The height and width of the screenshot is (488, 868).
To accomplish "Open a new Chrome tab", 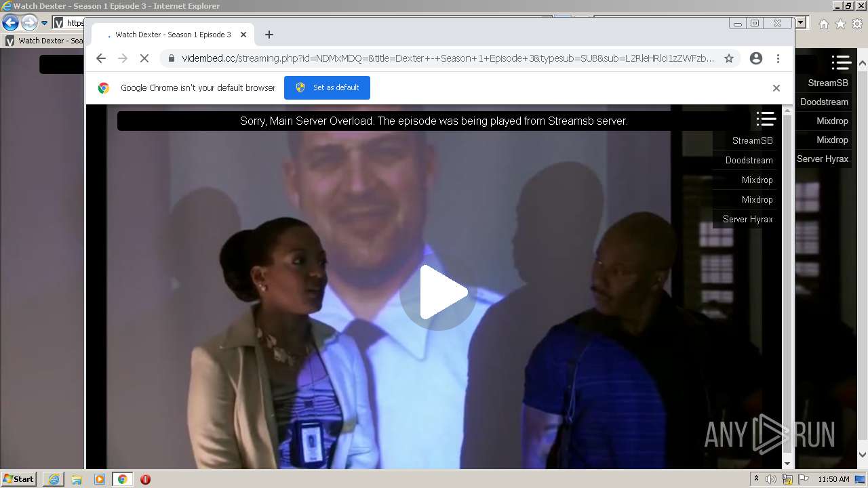I will (269, 35).
